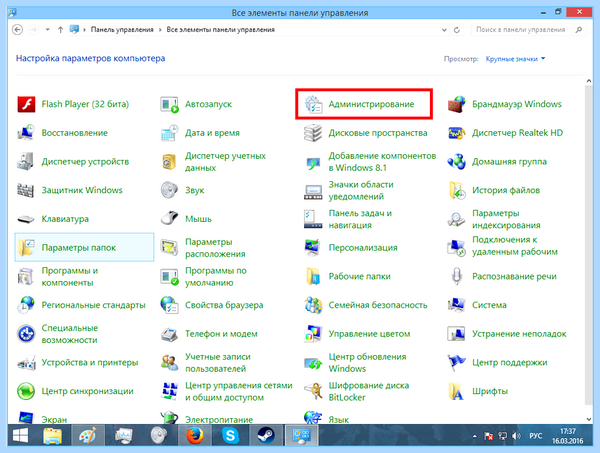Image resolution: width=600 pixels, height=453 pixels.
Task: Open the Администрирование gear icon
Action: (x=313, y=104)
